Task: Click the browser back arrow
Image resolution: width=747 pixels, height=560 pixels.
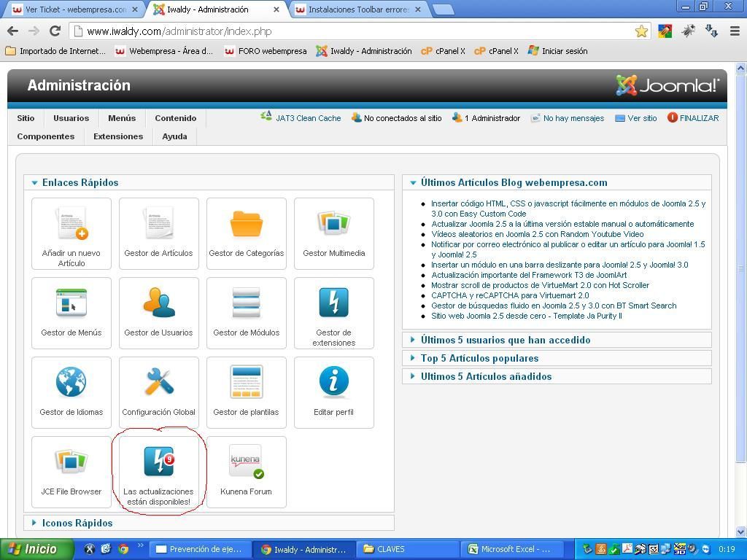Action: click(13, 31)
